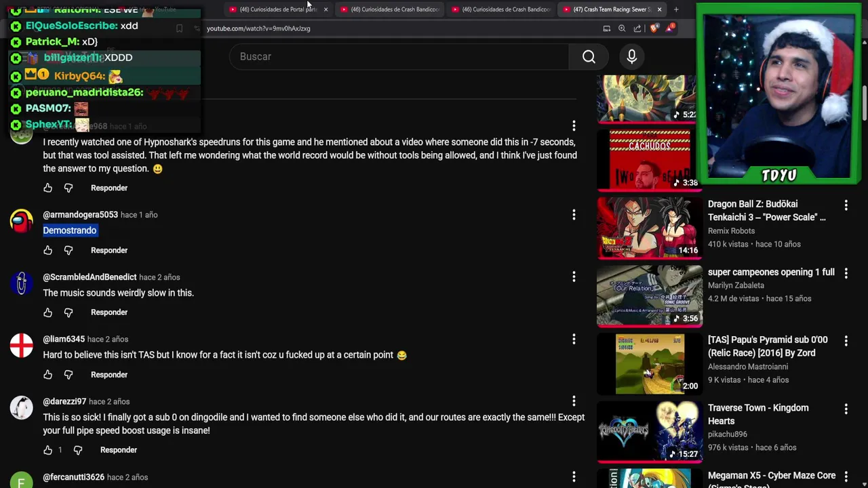
Task: Reply to 'music sounds weirdly slow' comment
Action: click(109, 312)
